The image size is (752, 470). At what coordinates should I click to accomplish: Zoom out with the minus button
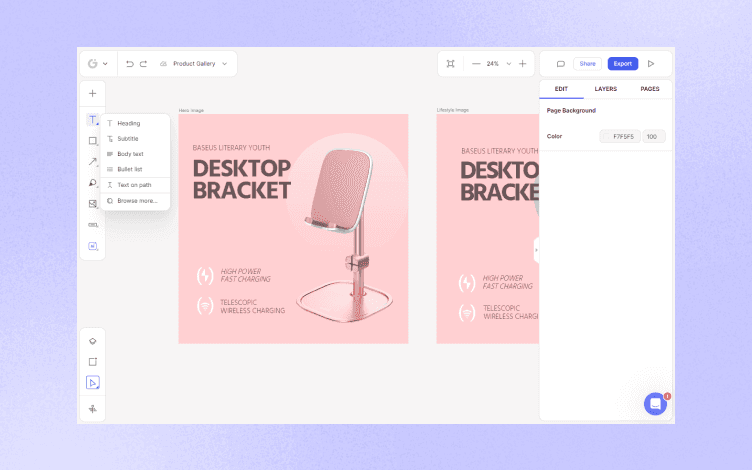point(476,64)
